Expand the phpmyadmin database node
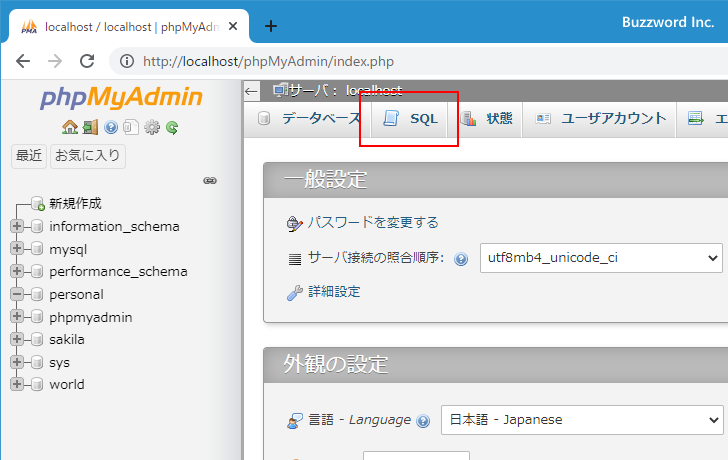This screenshot has width=728, height=460. click(17, 316)
